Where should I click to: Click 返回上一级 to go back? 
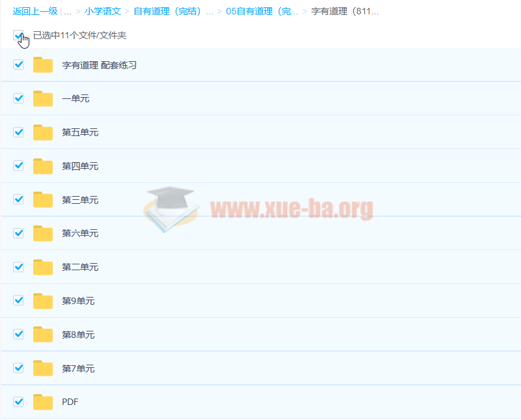point(35,12)
